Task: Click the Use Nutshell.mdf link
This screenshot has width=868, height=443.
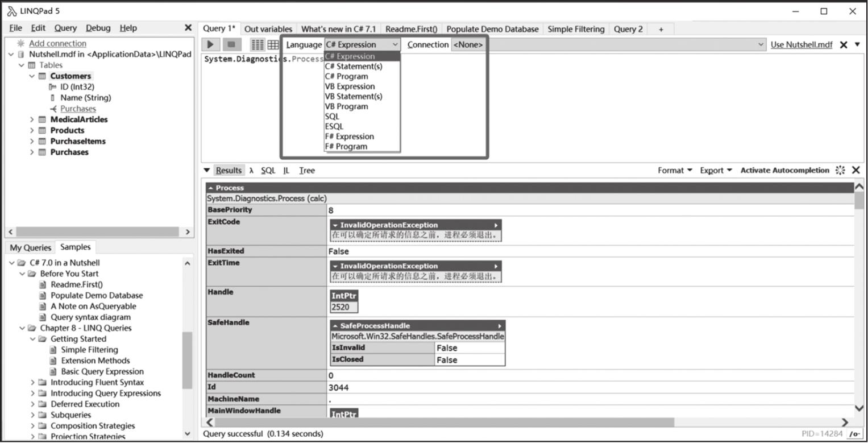Action: tap(801, 44)
